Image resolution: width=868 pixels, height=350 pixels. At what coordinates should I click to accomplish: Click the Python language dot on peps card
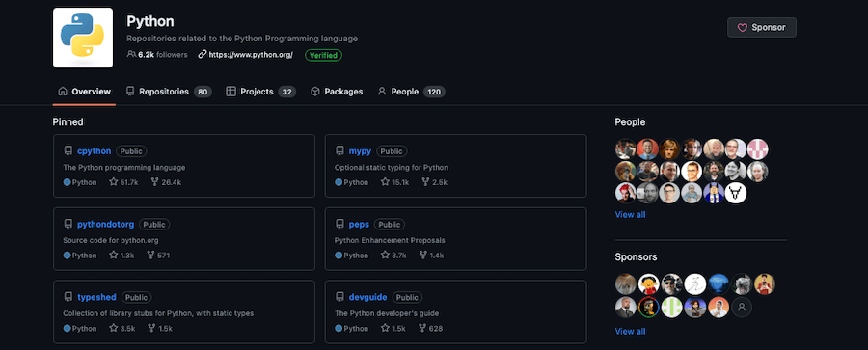coord(339,256)
